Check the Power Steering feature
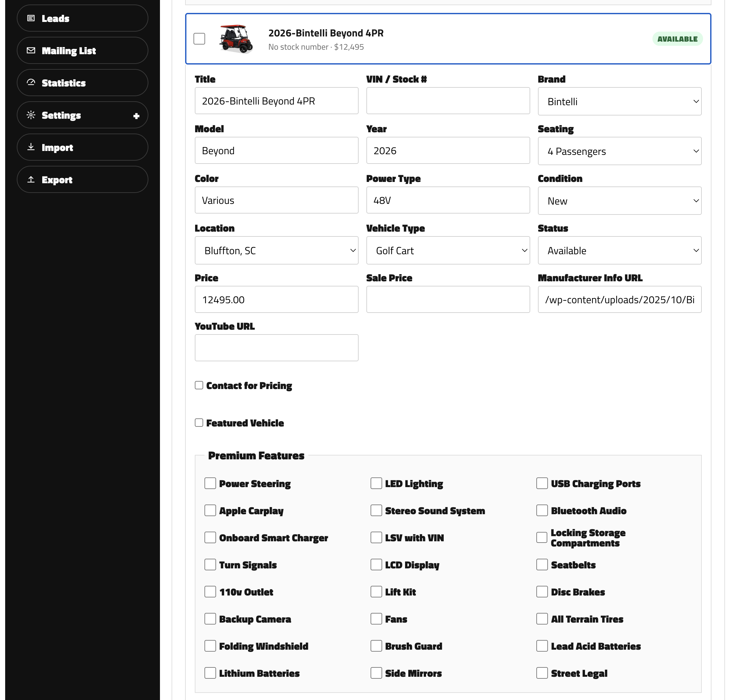The height and width of the screenshot is (700, 745). pyautogui.click(x=210, y=484)
